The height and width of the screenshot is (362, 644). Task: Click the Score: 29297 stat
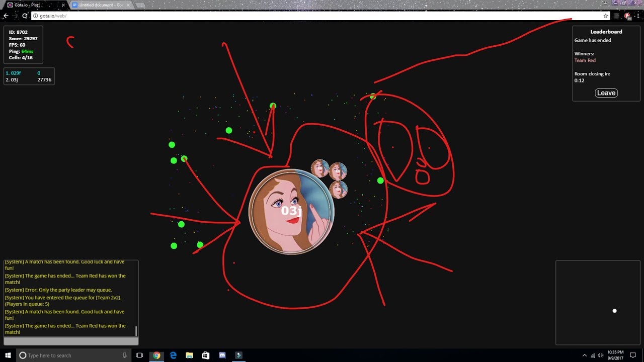pyautogui.click(x=23, y=39)
